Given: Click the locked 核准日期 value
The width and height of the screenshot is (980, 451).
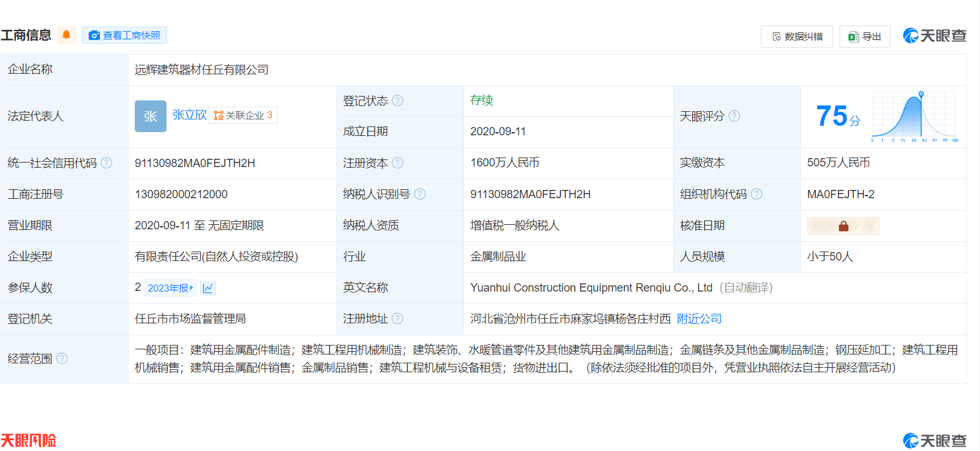Looking at the screenshot, I should pos(843,226).
